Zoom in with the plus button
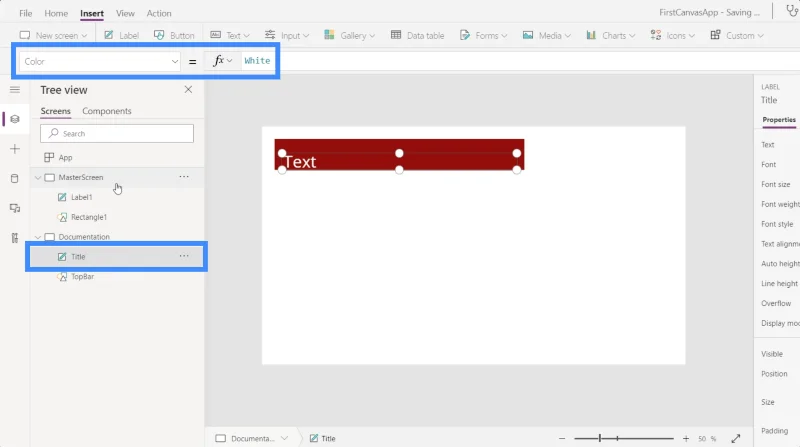Image resolution: width=800 pixels, height=447 pixels. pos(686,438)
